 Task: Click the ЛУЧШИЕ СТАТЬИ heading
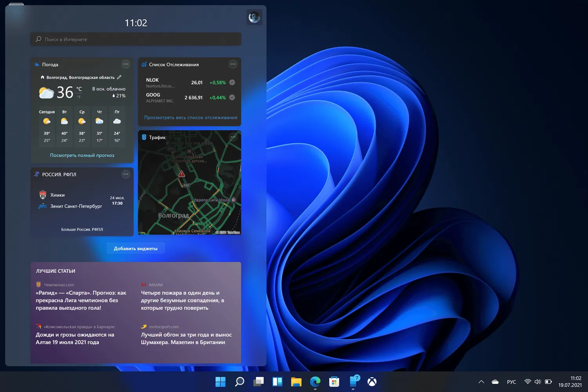[x=56, y=271]
